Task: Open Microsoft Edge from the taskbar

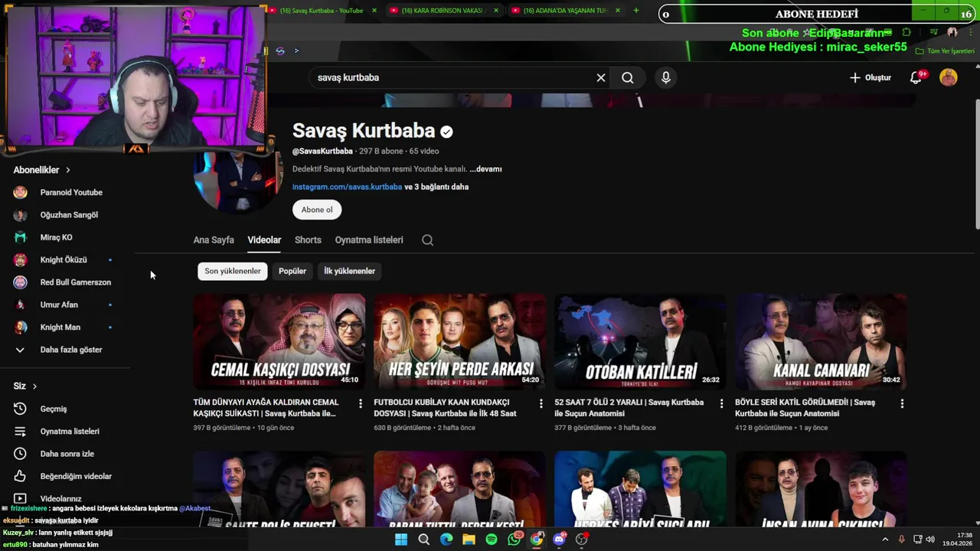Action: pyautogui.click(x=446, y=540)
